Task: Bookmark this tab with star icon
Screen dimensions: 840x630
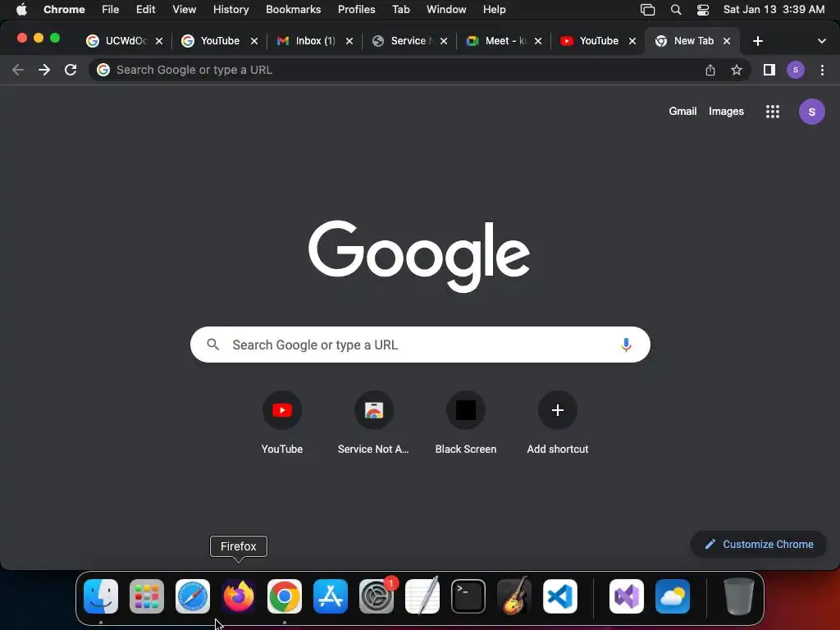Action: 737,70
